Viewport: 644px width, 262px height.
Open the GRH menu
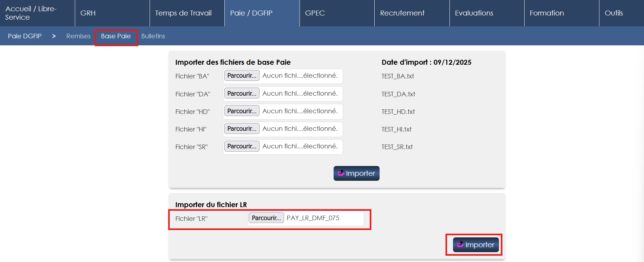point(88,13)
